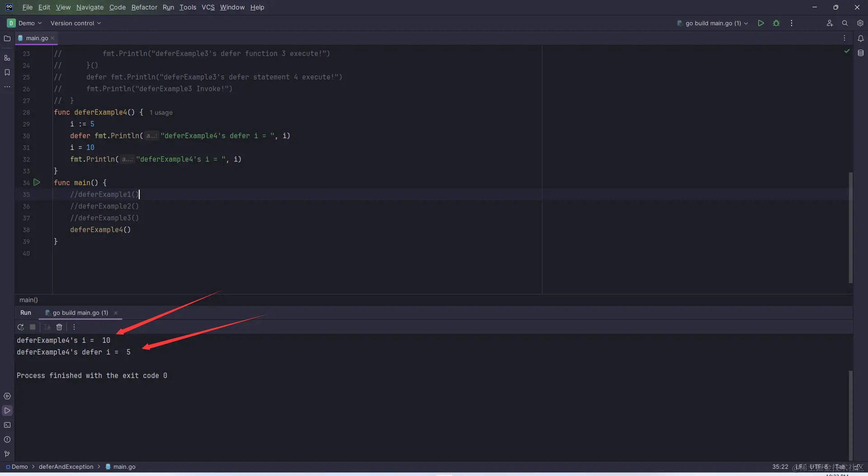868x476 pixels.
Task: Open editor tab options menu
Action: pyautogui.click(x=844, y=38)
